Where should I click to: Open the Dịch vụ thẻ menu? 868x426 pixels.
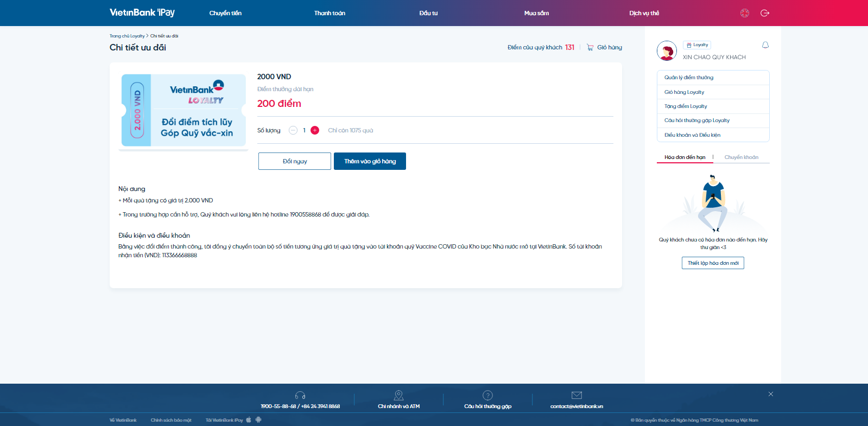click(644, 13)
